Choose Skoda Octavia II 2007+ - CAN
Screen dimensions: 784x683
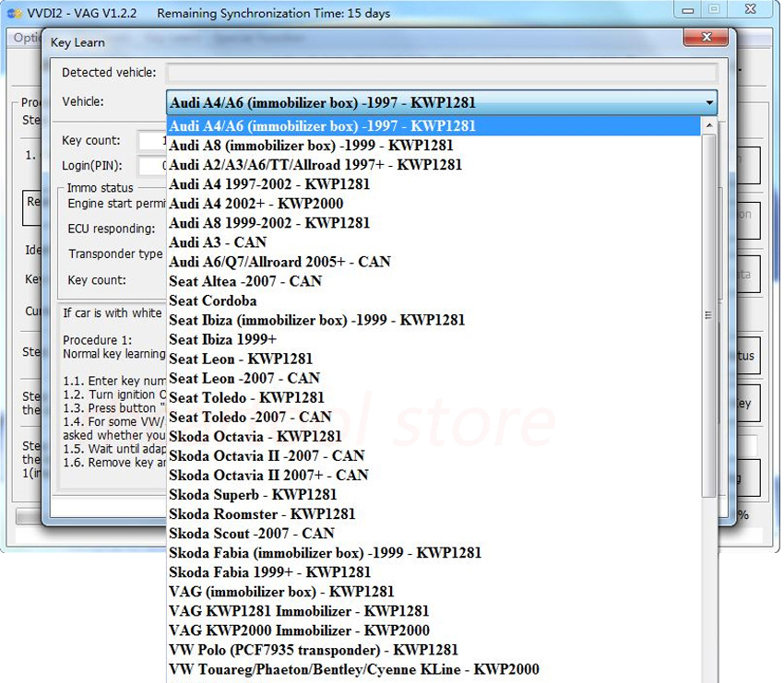434,476
